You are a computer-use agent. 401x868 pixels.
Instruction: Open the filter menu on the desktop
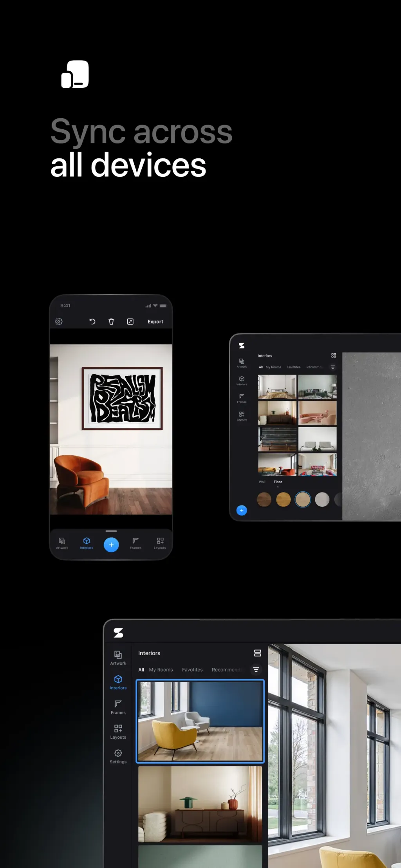(x=256, y=670)
